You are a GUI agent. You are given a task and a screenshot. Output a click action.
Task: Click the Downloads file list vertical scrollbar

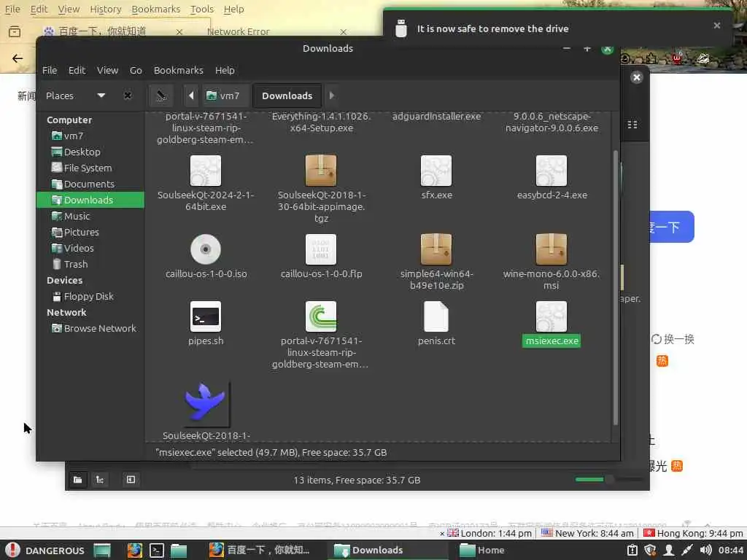[x=615, y=287]
